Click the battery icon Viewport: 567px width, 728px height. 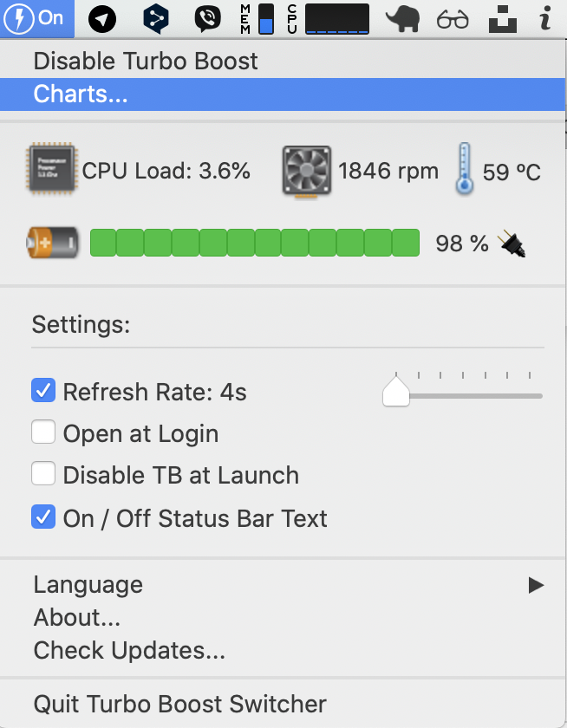[52, 243]
